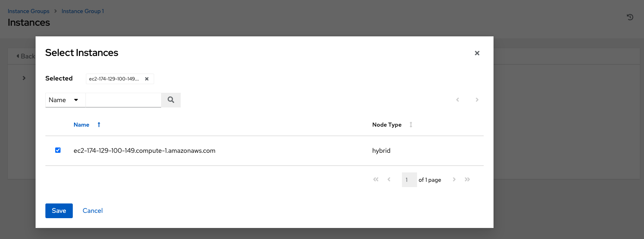The image size is (644, 239).
Task: Navigate to Instance Group 1 via breadcrumb
Action: tap(83, 11)
